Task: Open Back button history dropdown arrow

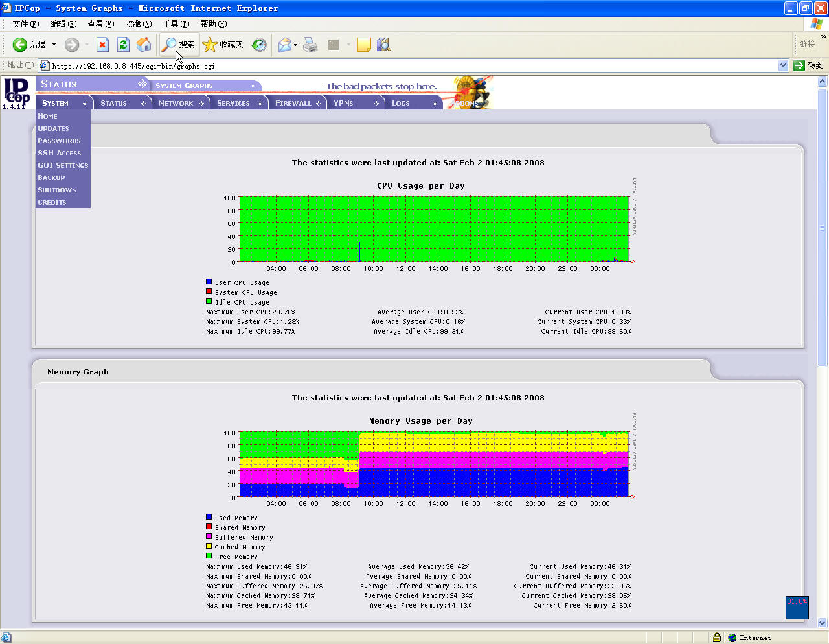Action: (x=54, y=45)
